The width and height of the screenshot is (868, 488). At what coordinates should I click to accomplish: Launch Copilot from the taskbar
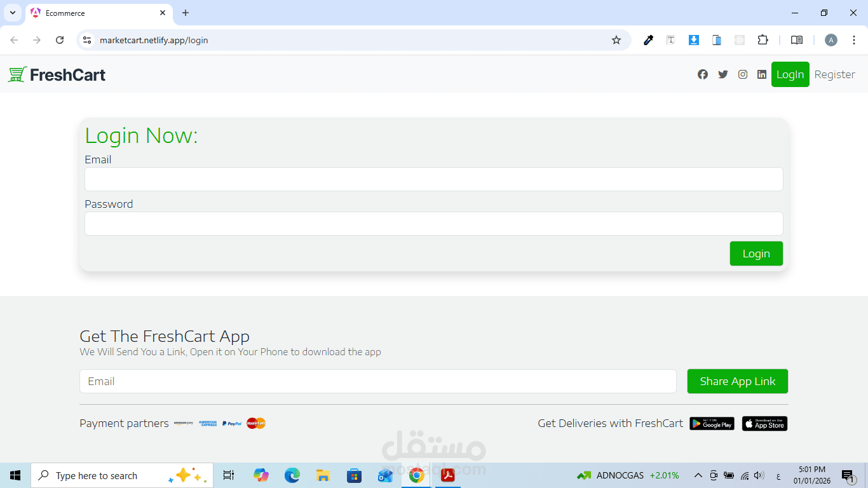[x=261, y=475]
